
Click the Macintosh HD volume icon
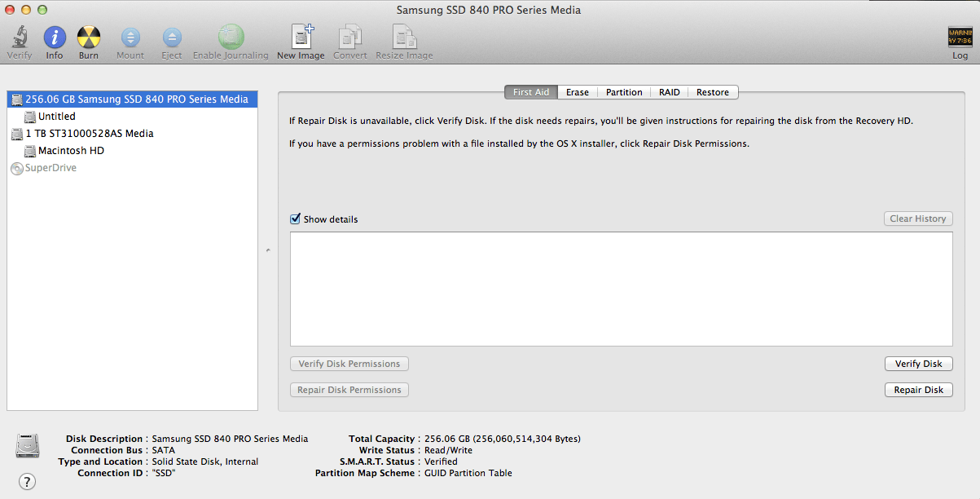(x=30, y=151)
